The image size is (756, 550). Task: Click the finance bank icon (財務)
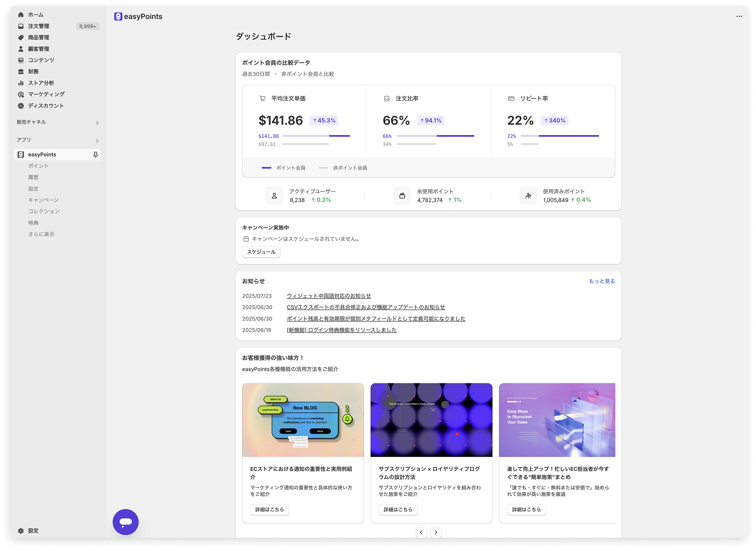click(21, 71)
